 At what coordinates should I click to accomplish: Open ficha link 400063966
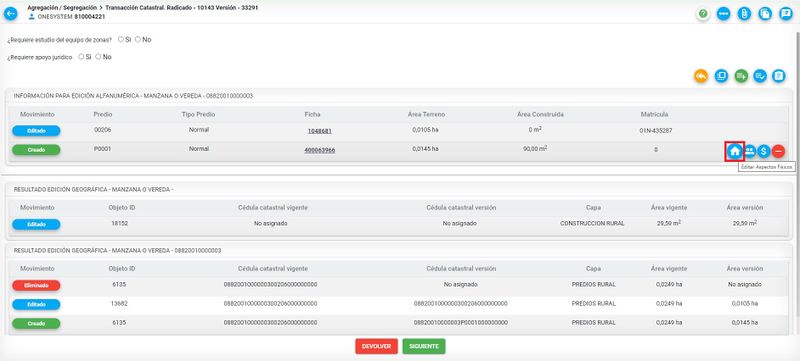tap(319, 150)
